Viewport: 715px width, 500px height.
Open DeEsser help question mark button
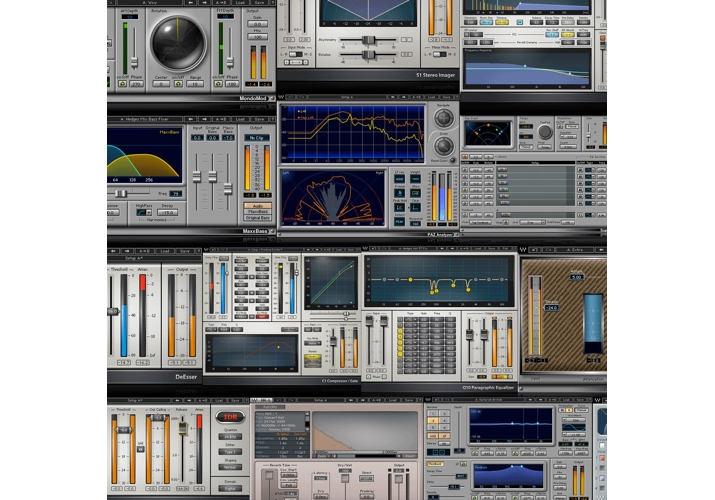click(x=198, y=251)
